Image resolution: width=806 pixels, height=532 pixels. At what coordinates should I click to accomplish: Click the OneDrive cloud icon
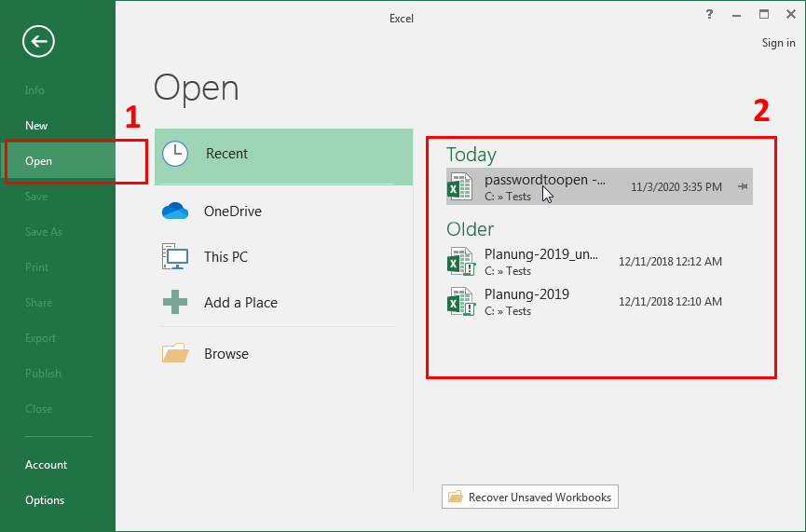175,211
